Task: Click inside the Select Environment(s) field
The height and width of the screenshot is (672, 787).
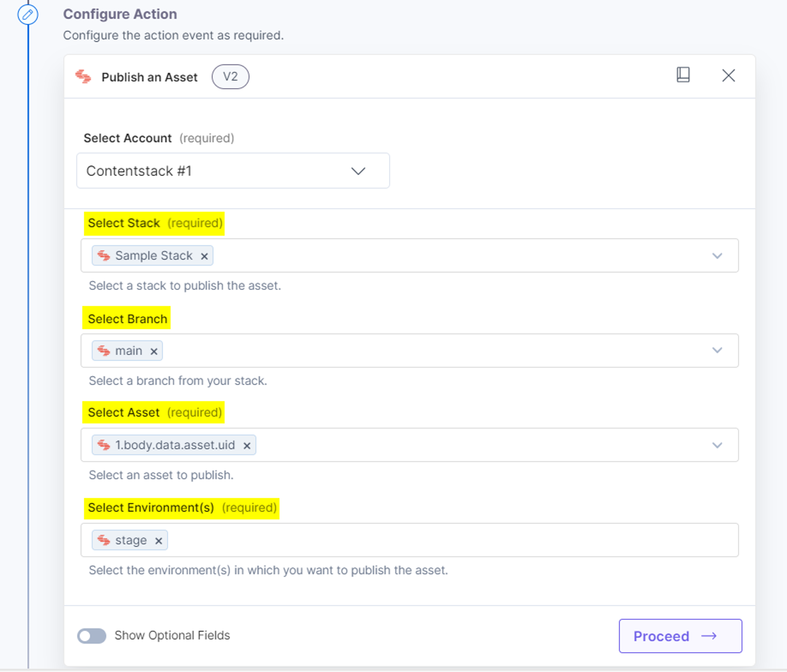Action: [409, 540]
